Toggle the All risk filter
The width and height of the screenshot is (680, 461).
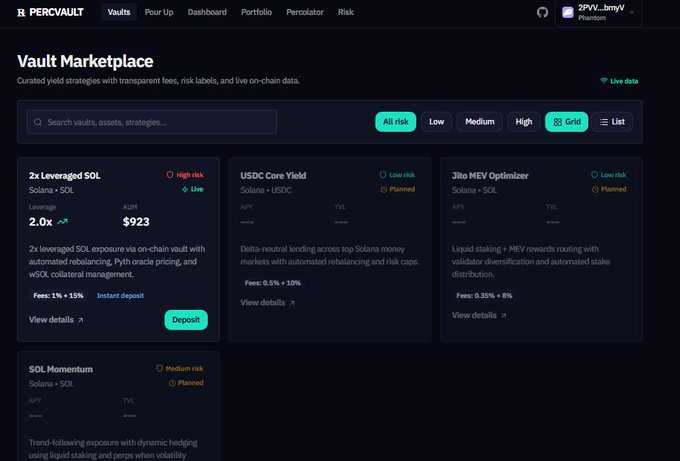[x=395, y=122]
